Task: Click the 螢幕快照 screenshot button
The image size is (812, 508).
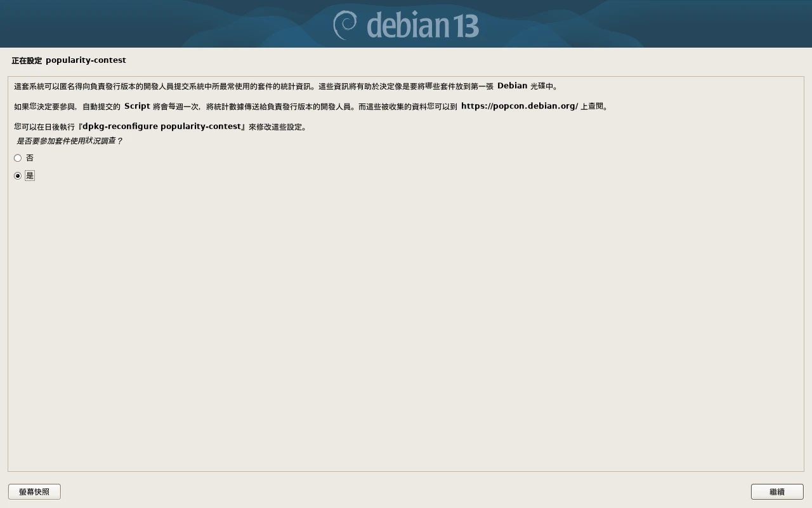Action: coord(34,491)
